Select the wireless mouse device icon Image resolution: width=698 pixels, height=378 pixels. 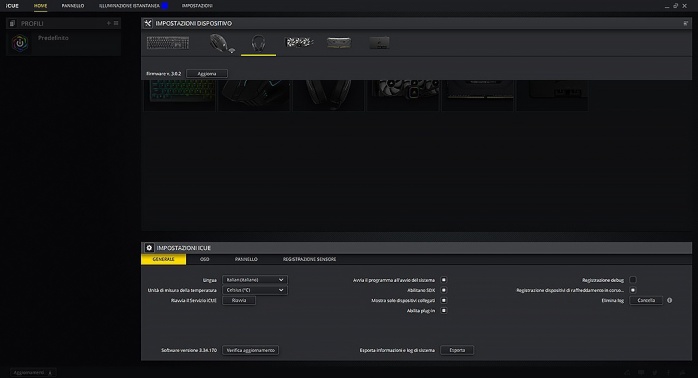pos(222,44)
